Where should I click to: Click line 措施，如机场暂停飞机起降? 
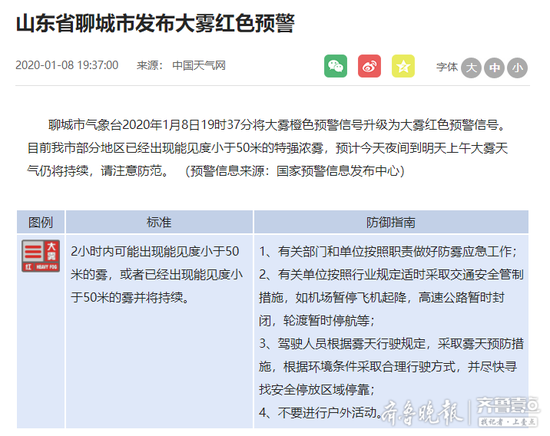pyautogui.click(x=382, y=297)
